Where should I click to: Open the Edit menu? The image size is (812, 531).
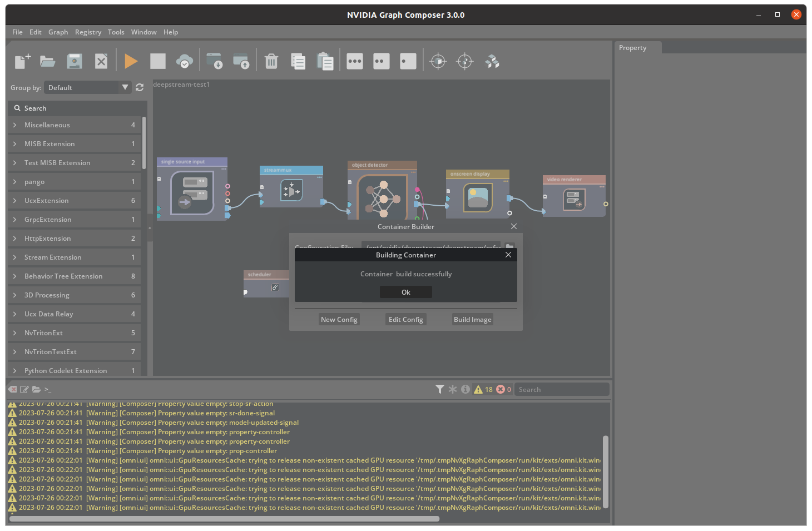36,32
